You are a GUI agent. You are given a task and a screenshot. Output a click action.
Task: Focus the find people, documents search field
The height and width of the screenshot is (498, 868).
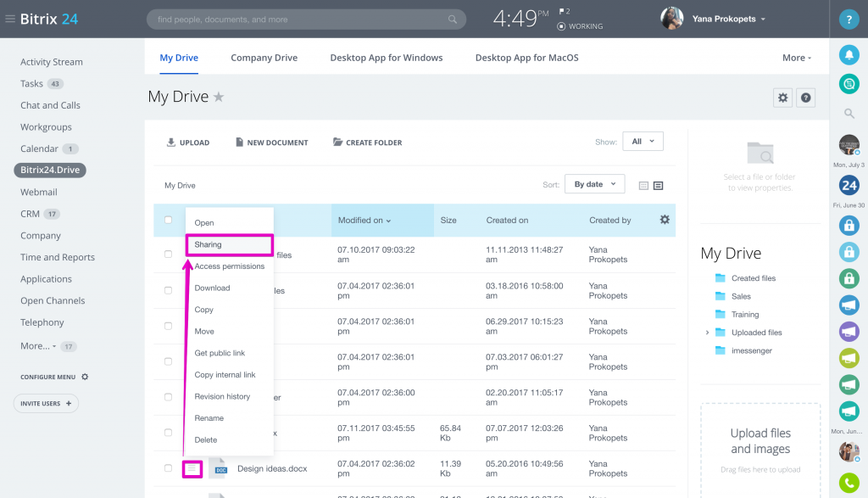(306, 20)
